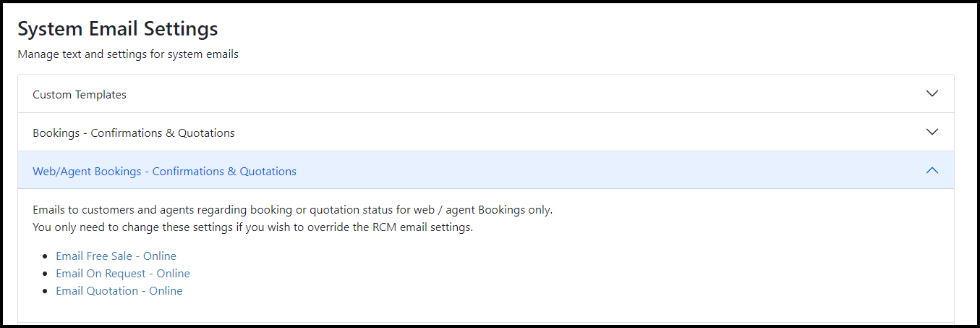Open the Email Quotation - Online link
This screenshot has height=328, width=980.
point(119,291)
